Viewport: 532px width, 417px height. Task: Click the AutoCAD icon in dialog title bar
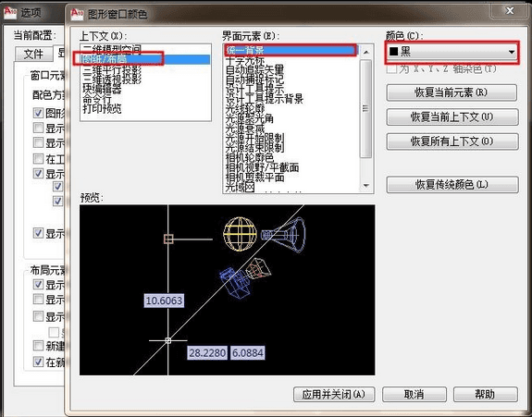click(77, 13)
